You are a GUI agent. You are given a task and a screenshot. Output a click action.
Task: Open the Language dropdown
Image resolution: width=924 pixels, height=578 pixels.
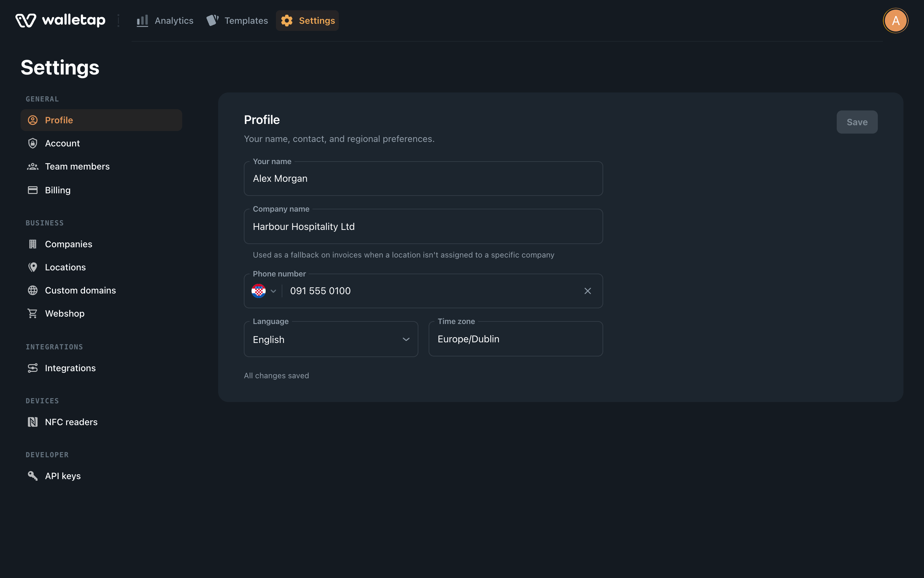(331, 339)
